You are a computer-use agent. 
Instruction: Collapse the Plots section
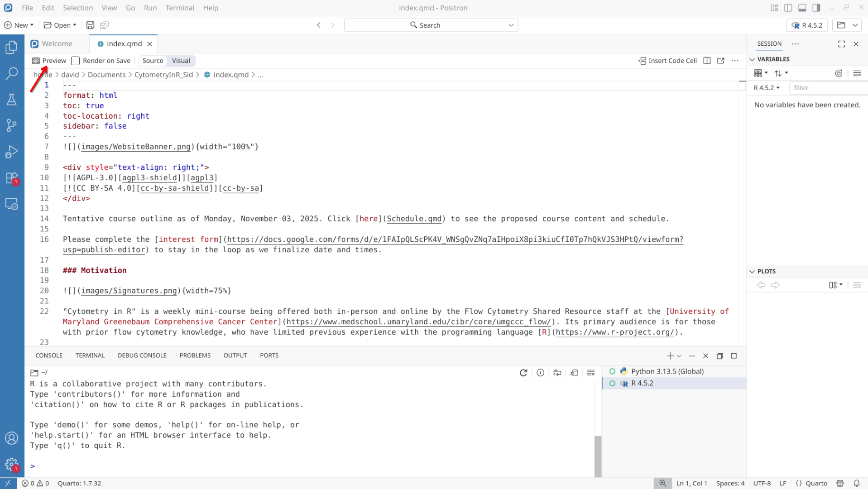coord(752,271)
